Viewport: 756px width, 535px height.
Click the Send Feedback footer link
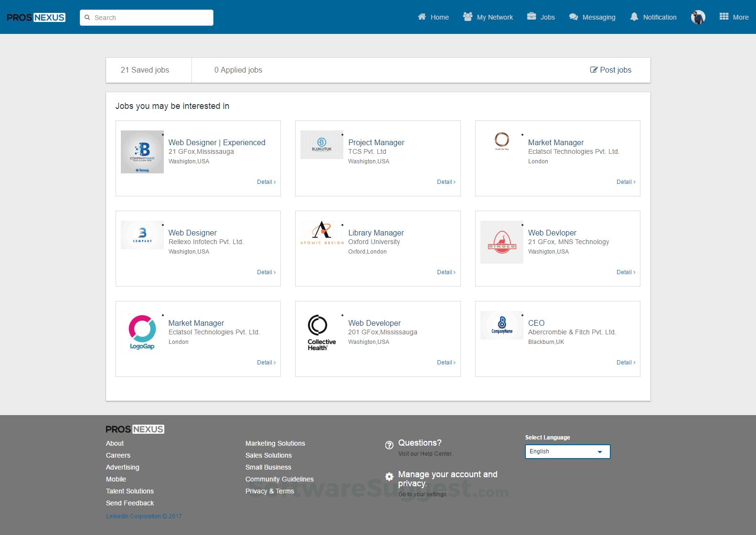coord(130,503)
